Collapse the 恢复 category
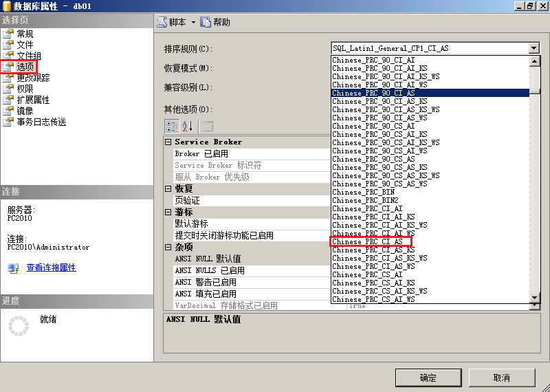Image resolution: width=550 pixels, height=392 pixels. pyautogui.click(x=168, y=189)
